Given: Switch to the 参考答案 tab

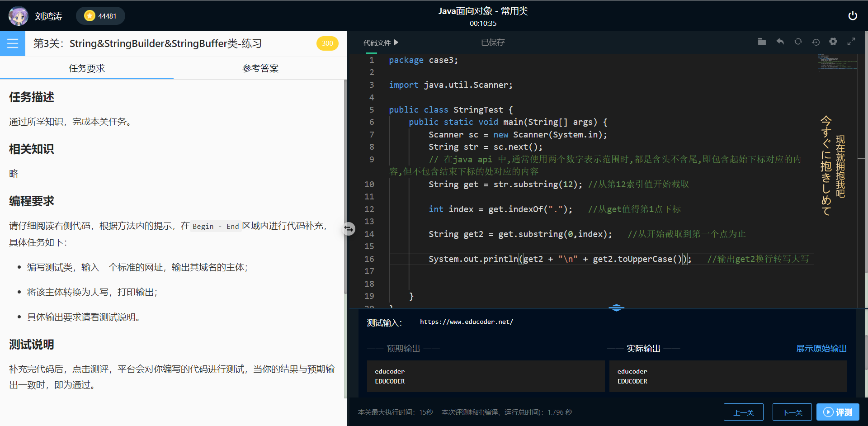Looking at the screenshot, I should click(260, 68).
